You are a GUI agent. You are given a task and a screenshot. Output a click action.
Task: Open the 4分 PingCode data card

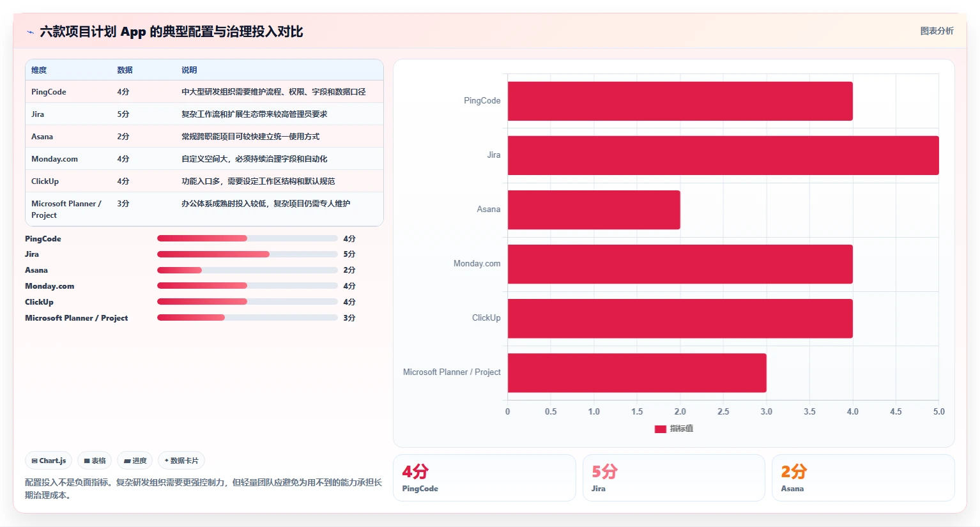pos(484,478)
